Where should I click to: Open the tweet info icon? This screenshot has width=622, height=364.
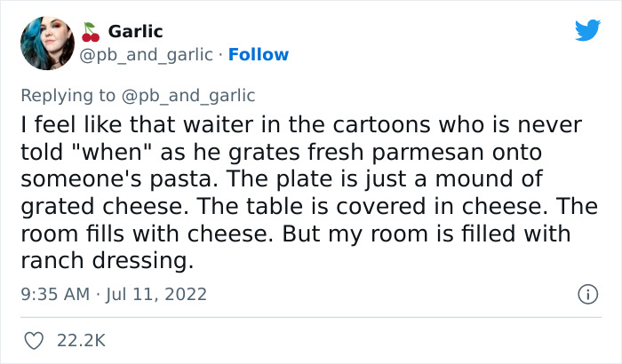click(586, 293)
